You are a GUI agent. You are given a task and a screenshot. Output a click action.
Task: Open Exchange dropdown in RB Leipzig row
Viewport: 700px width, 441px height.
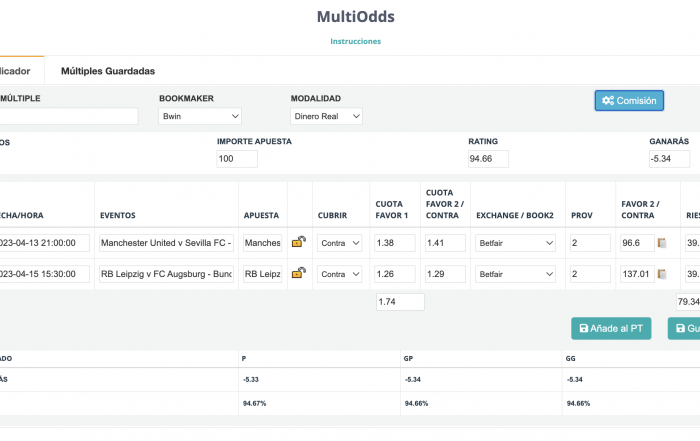coord(515,274)
